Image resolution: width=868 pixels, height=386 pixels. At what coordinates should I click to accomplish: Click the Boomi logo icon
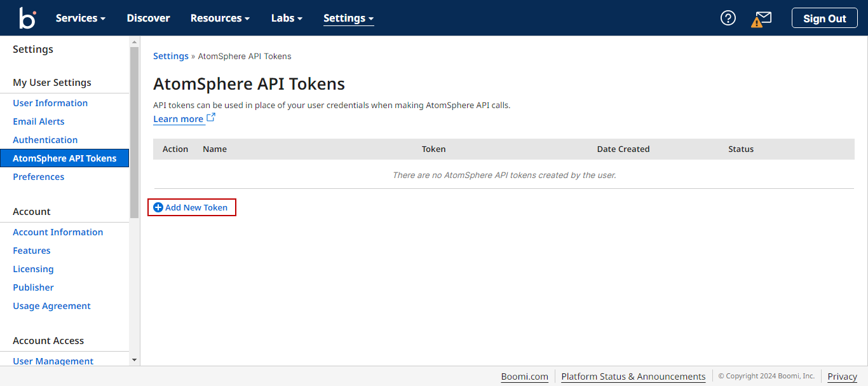tap(27, 18)
